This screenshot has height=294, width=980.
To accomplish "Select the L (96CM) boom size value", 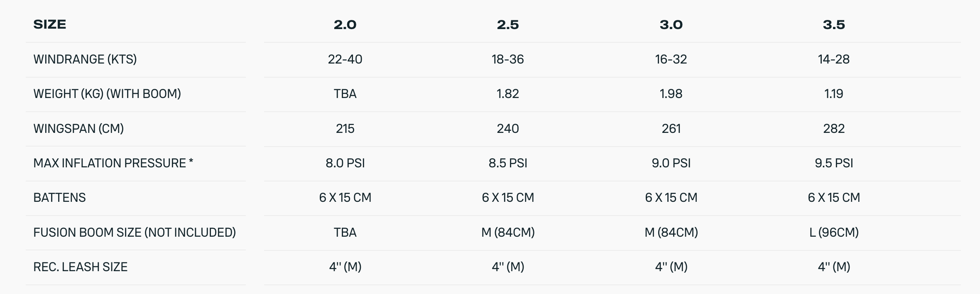I will [834, 233].
